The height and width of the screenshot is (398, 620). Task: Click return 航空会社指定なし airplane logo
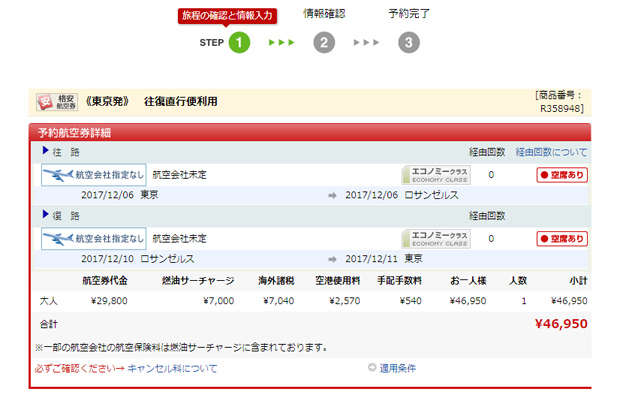[94, 238]
